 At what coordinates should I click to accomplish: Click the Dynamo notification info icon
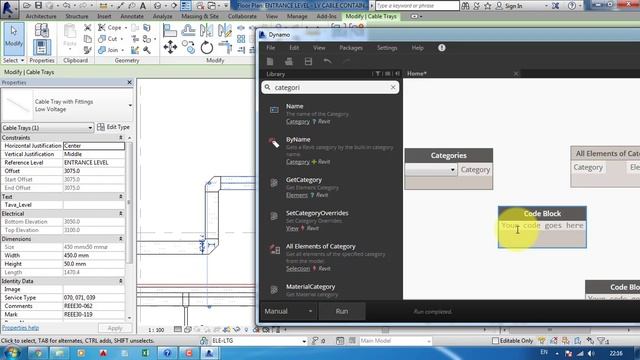pos(442,48)
